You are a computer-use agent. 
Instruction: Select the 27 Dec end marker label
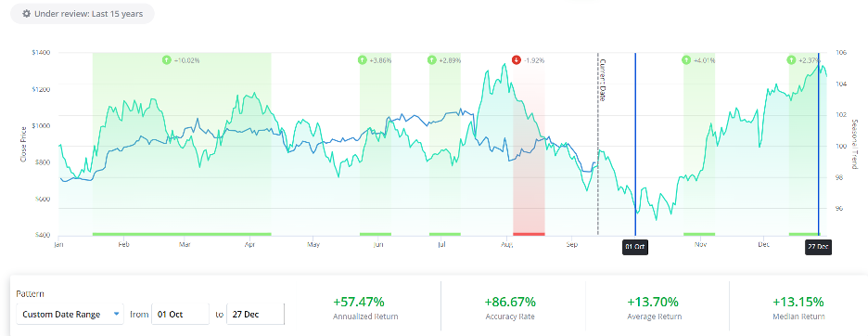click(x=818, y=246)
